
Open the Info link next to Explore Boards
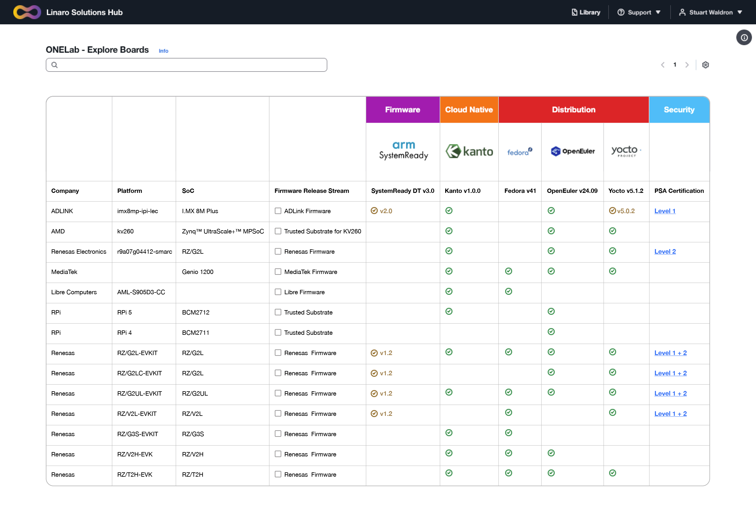coord(163,51)
